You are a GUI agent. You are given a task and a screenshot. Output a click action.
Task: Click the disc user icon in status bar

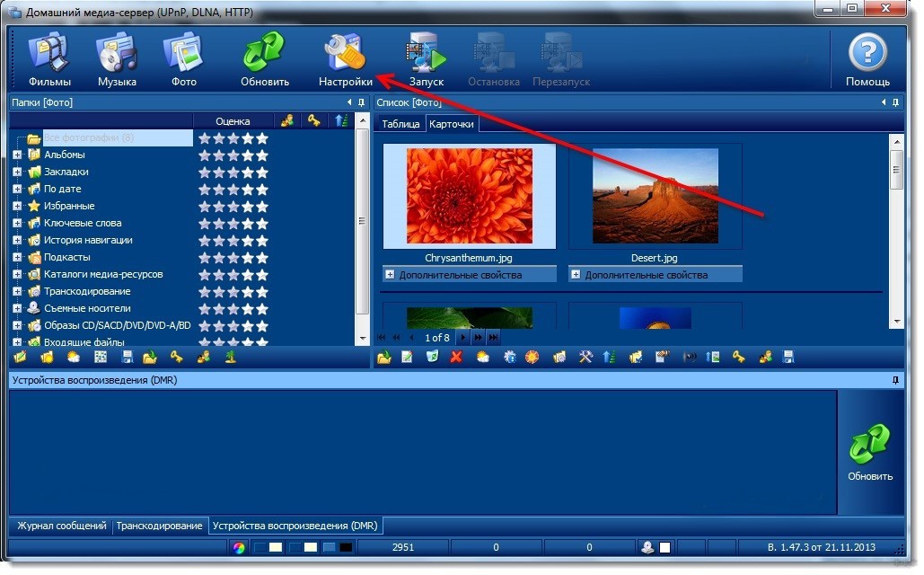647,548
